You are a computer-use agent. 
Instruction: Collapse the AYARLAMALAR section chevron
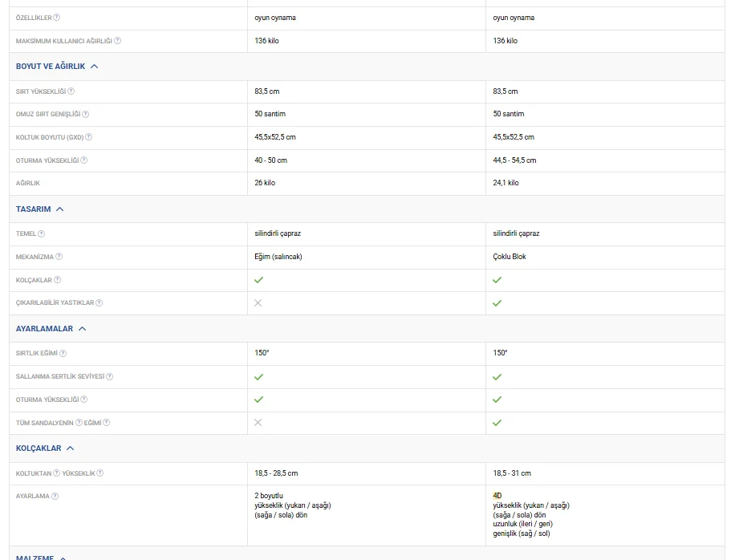(83, 329)
